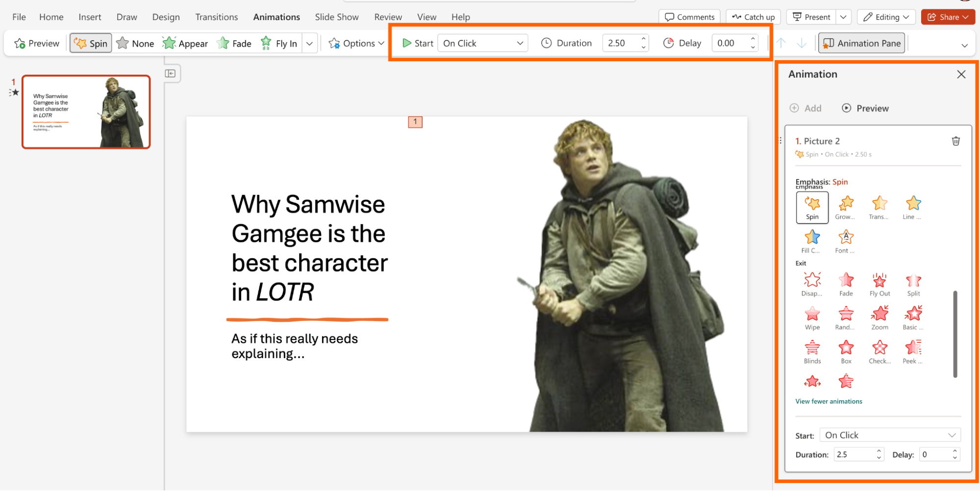The image size is (980, 491).
Task: Apply the Appear animation from ribbon
Action: [185, 43]
